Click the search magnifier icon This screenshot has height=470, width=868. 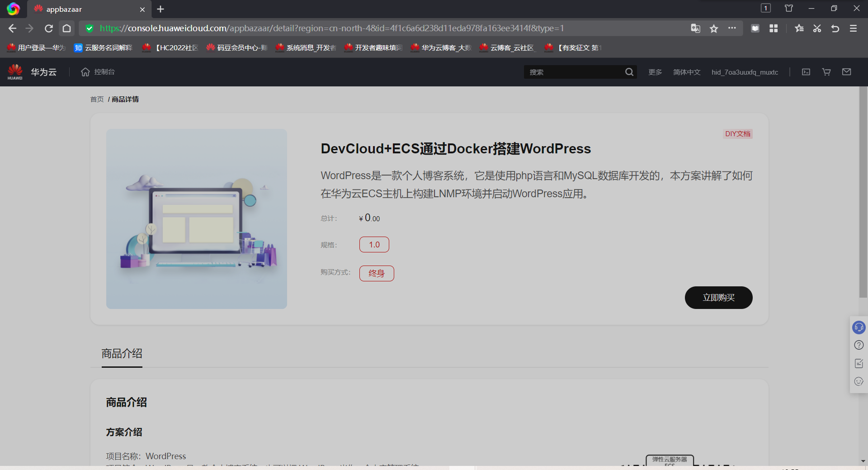tap(629, 72)
